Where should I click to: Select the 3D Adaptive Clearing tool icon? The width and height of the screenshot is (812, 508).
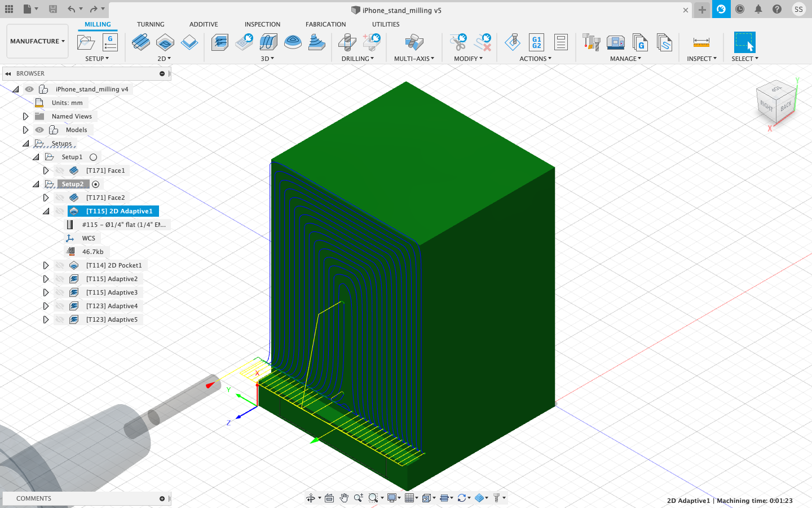(220, 42)
